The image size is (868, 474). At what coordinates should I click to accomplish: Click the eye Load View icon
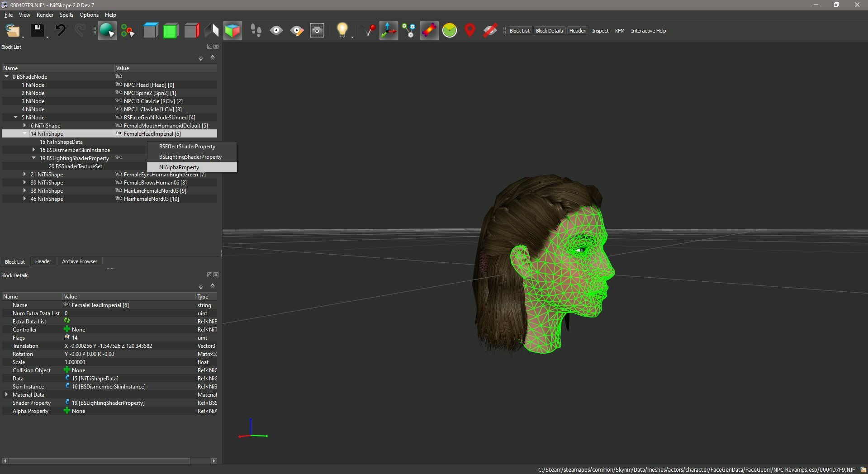276,31
